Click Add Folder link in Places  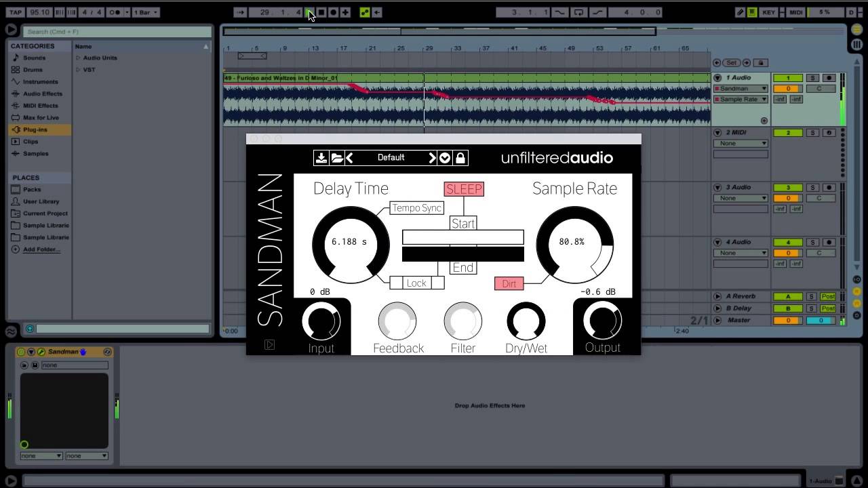(41, 249)
